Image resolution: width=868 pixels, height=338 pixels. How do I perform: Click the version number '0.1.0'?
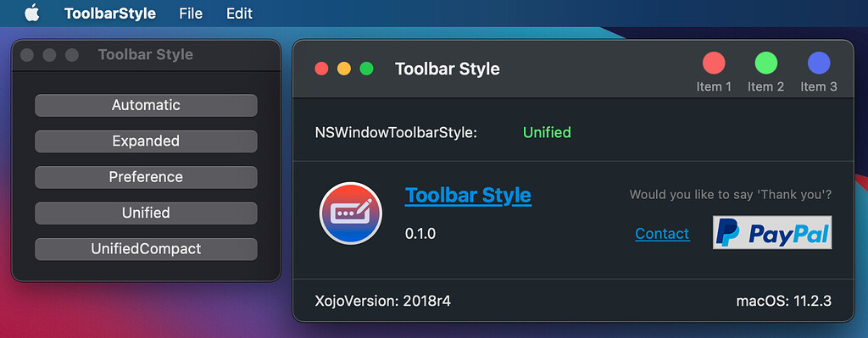coord(420,234)
